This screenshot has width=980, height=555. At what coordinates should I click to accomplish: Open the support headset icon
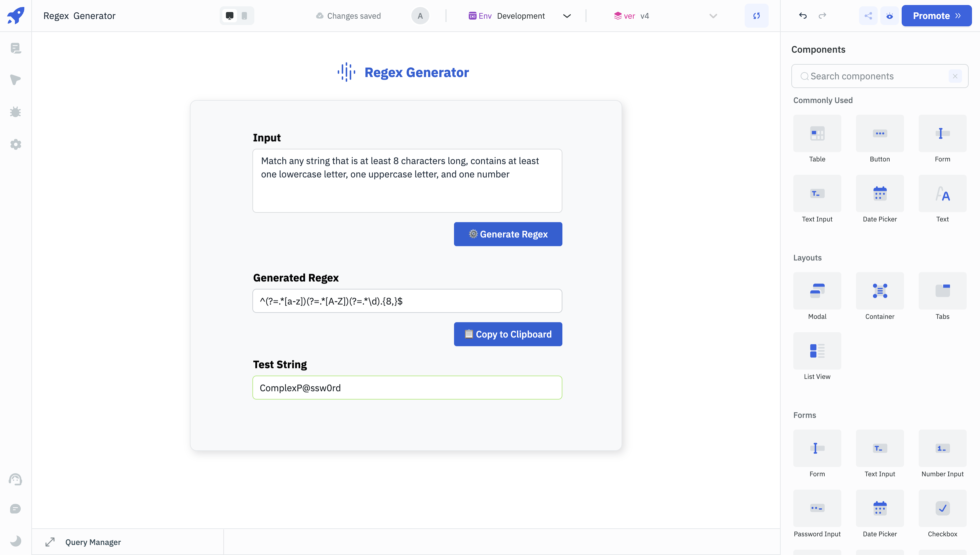click(16, 479)
